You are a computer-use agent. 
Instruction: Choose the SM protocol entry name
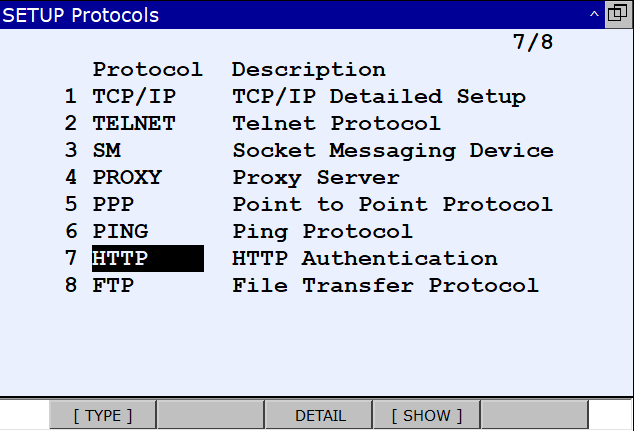(106, 151)
